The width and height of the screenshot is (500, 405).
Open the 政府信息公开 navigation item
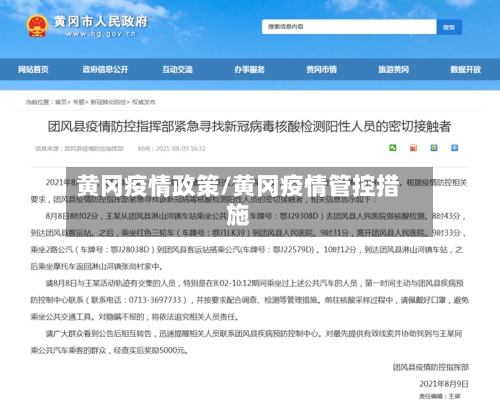105,69
